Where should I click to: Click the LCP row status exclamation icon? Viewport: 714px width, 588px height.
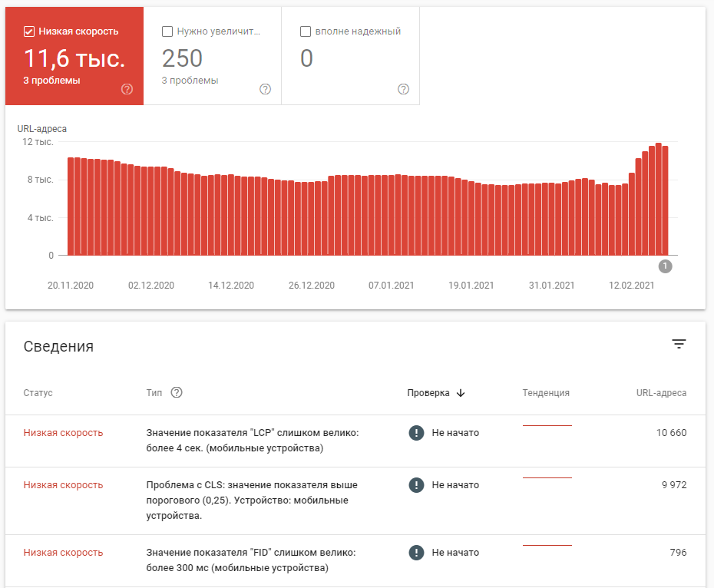(416, 433)
